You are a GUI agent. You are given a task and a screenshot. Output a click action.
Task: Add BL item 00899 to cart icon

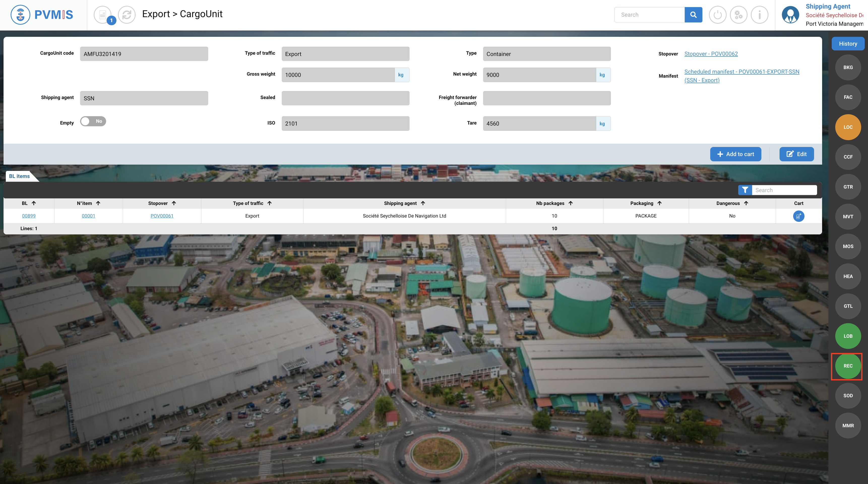point(798,216)
